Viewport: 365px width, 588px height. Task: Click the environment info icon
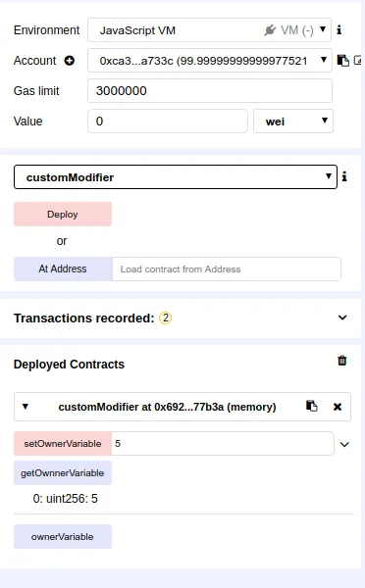339,30
